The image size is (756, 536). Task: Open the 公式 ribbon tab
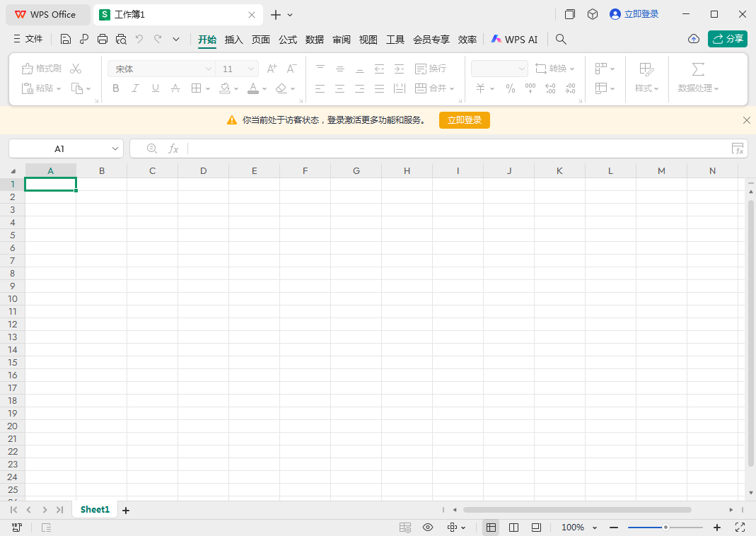click(288, 40)
